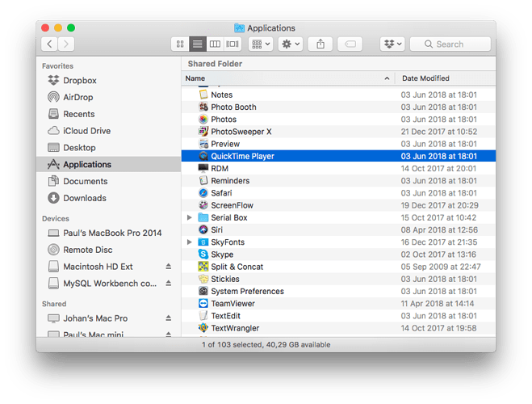
Task: Expand the Serial Box folder
Action: [x=190, y=217]
